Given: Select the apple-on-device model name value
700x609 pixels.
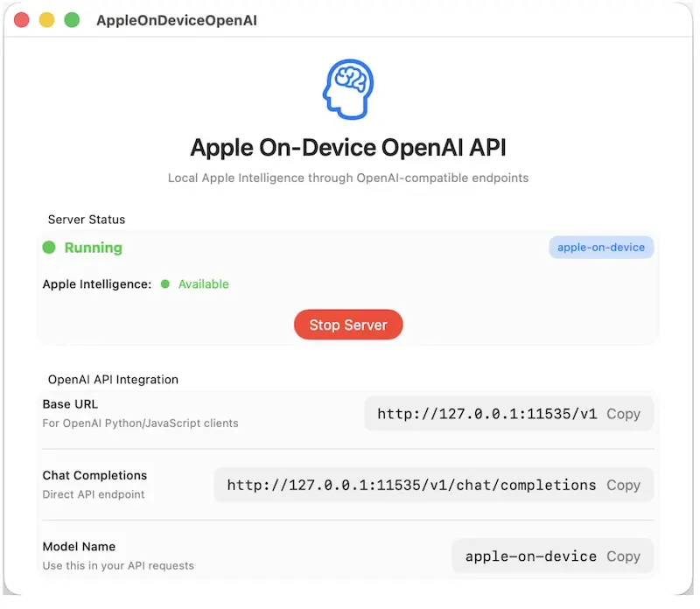Looking at the screenshot, I should (531, 556).
